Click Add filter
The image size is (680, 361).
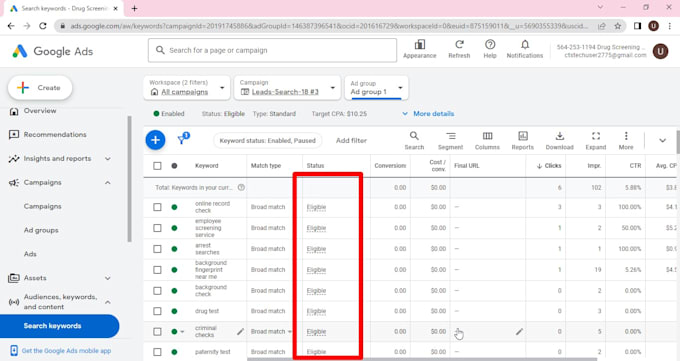pos(351,141)
